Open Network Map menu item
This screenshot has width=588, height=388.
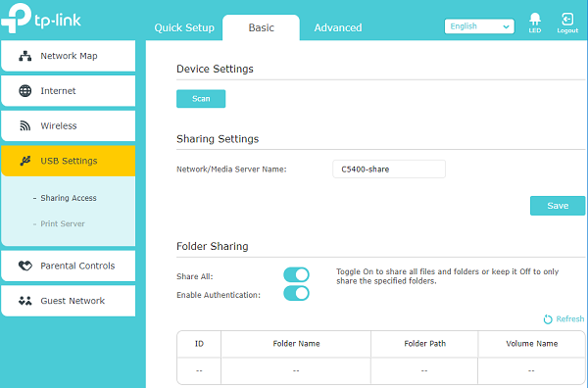click(69, 56)
